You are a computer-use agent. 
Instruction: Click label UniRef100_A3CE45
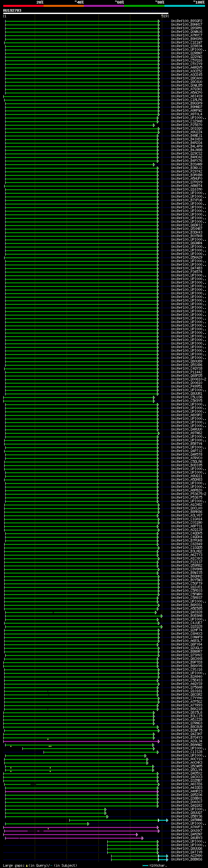coord(187,75)
